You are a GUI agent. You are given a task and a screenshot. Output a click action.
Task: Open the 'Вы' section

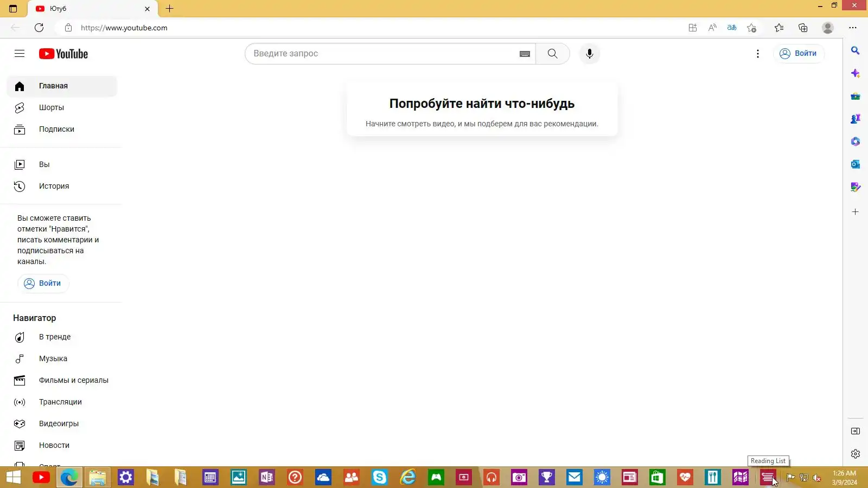[x=62, y=165]
